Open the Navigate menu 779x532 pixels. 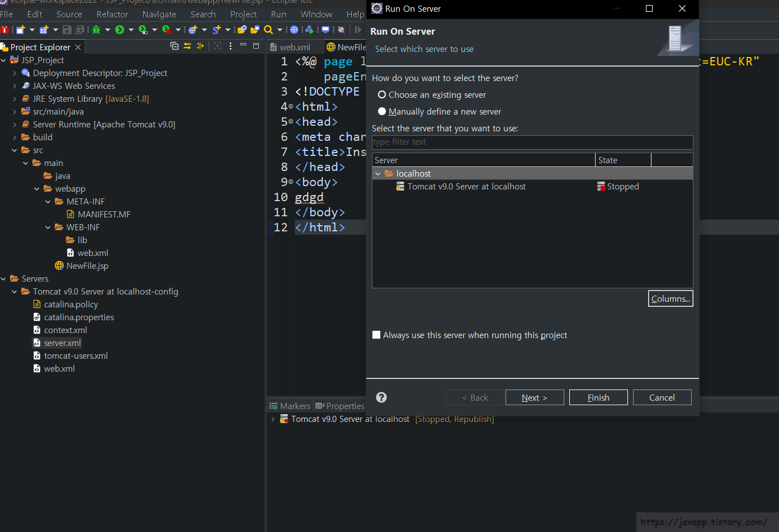point(159,15)
